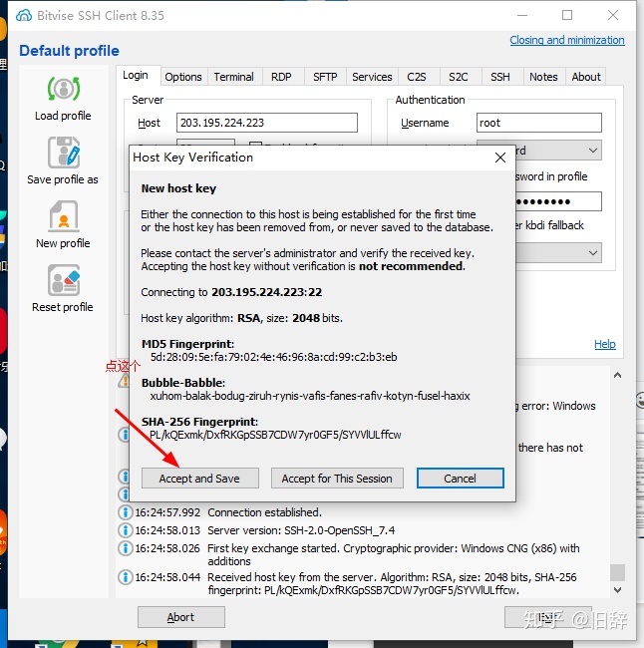This screenshot has height=648, width=644.
Task: Switch to the C2S tab
Action: coord(417,77)
